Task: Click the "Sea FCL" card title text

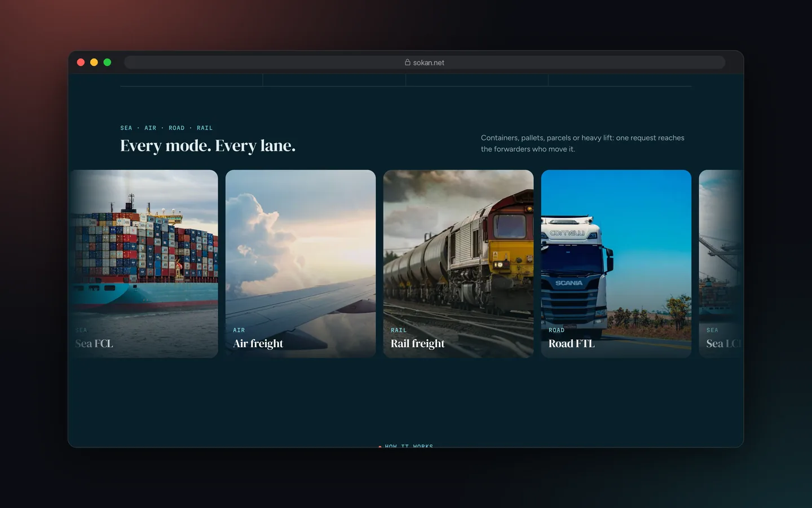Action: click(94, 344)
